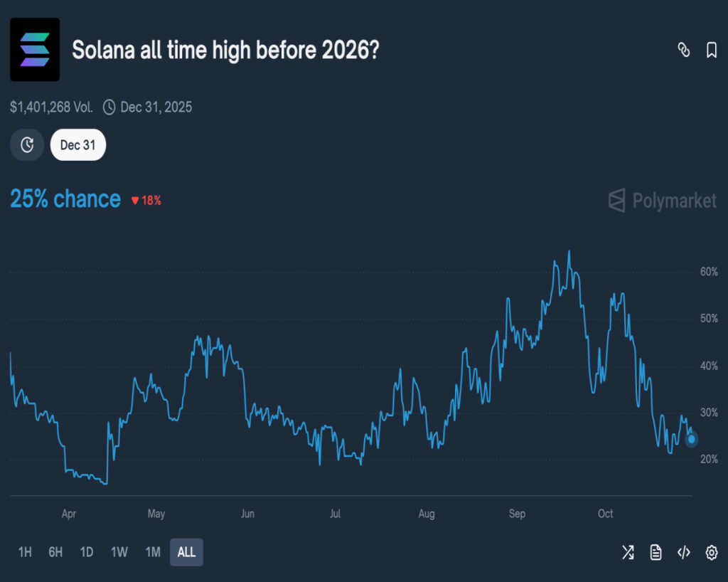Click the current price dot on chart
Viewport: 728px width, 582px height.
tap(691, 439)
